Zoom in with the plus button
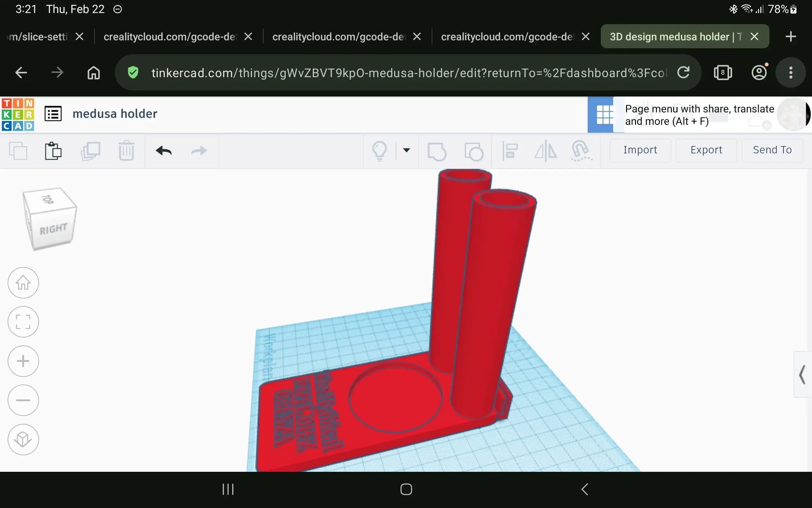Screen dimensions: 812x508 pos(23,361)
